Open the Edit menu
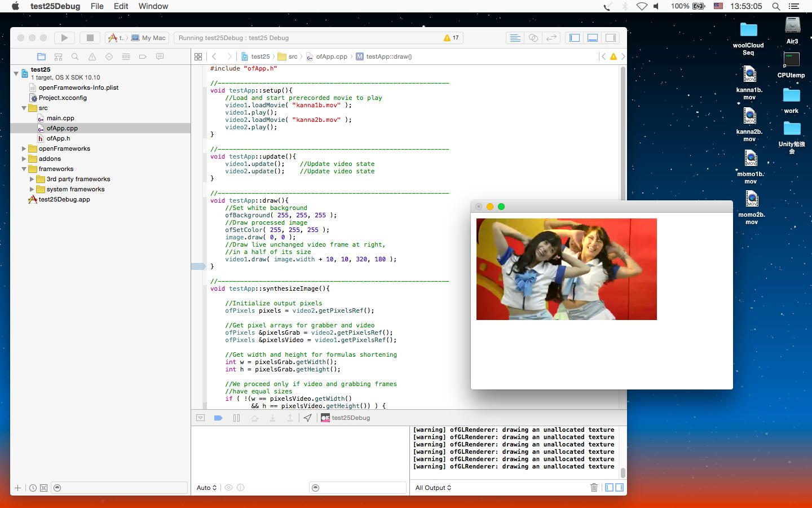 coord(121,6)
